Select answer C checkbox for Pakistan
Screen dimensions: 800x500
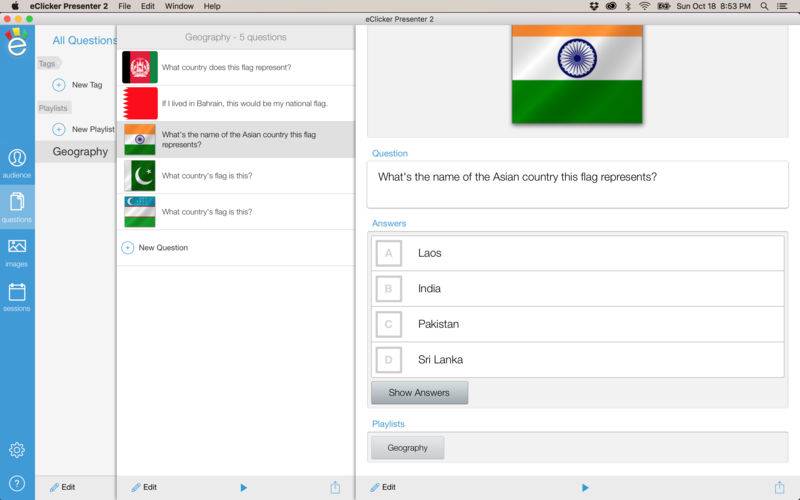click(389, 324)
